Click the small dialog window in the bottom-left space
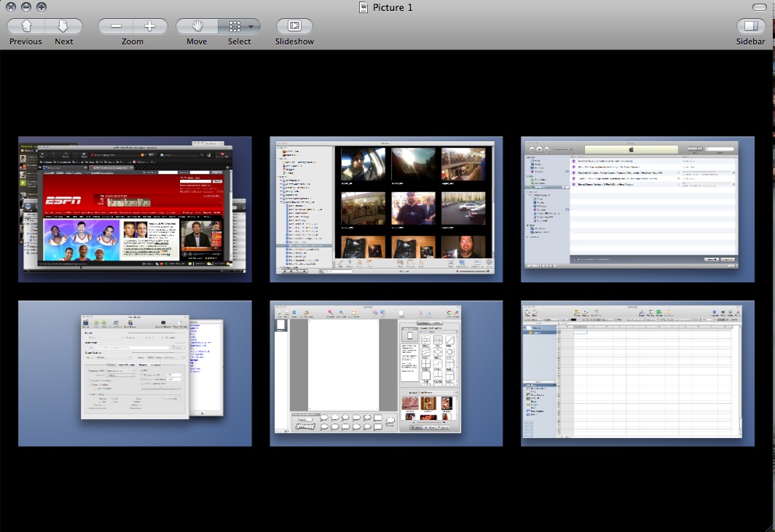The height and width of the screenshot is (532, 775). point(135,367)
